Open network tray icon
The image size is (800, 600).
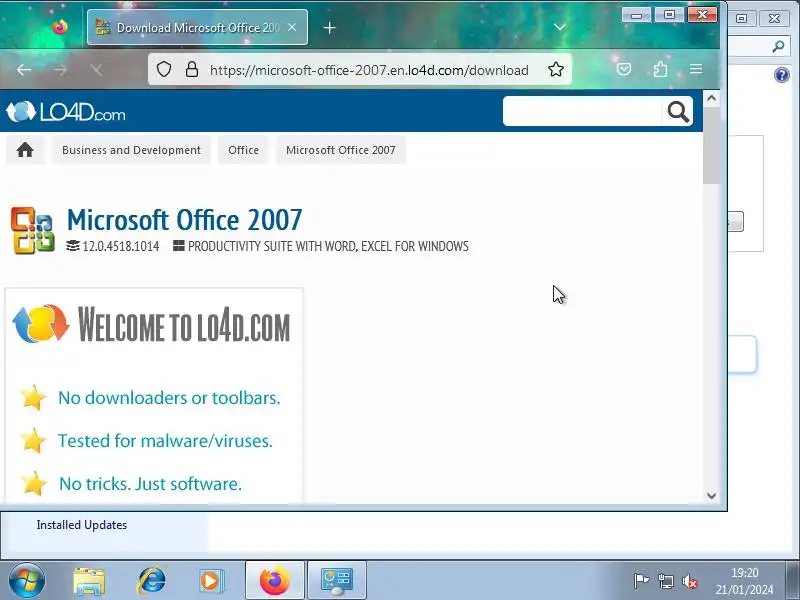665,581
